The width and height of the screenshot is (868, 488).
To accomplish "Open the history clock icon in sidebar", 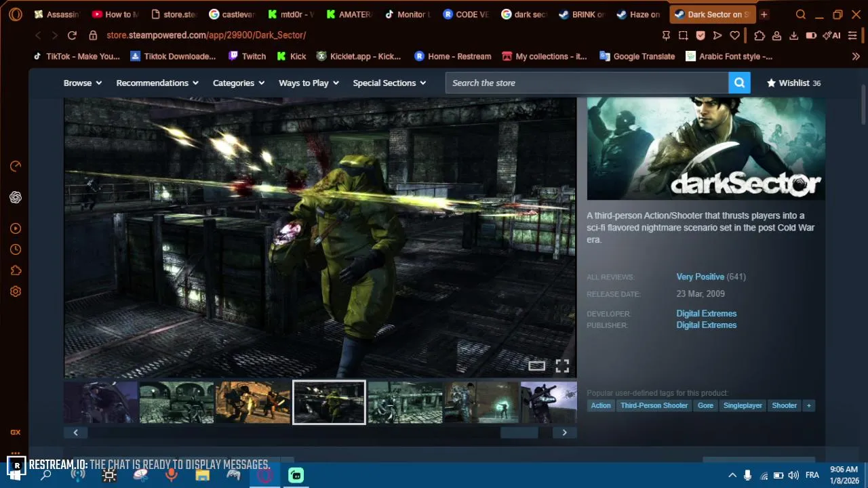I will pyautogui.click(x=16, y=249).
